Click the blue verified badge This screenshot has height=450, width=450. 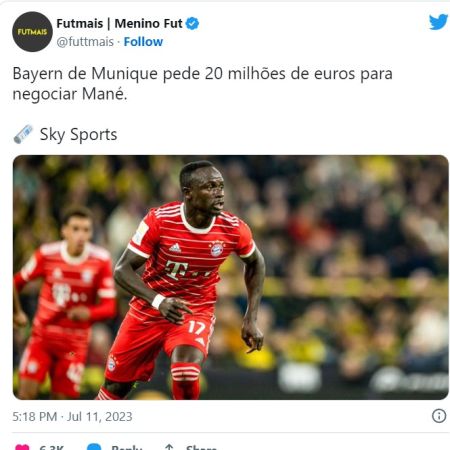click(192, 24)
